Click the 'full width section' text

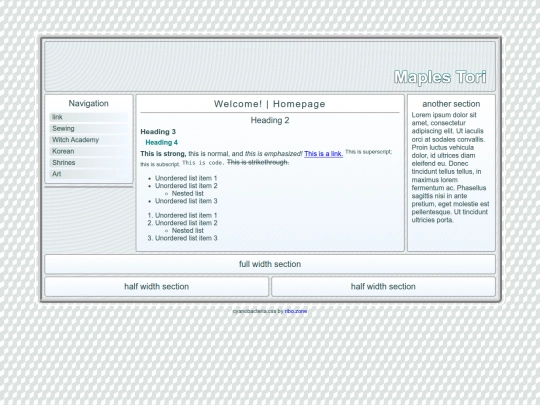(x=270, y=264)
